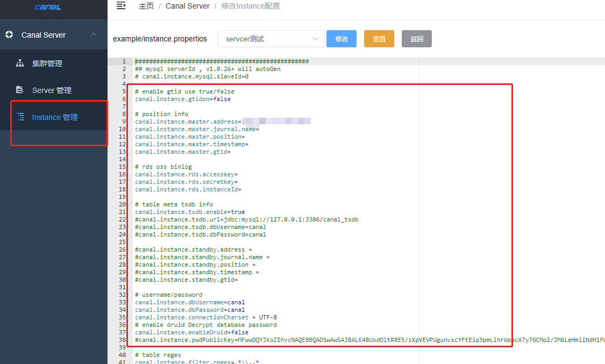Open the servcer测试 dropdown
The height and width of the screenshot is (364, 605).
coord(271,39)
